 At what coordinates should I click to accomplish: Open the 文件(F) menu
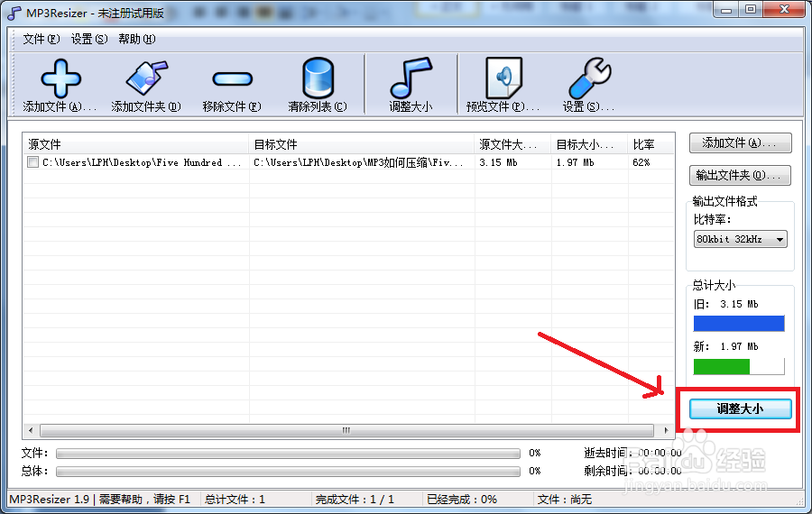click(x=41, y=39)
